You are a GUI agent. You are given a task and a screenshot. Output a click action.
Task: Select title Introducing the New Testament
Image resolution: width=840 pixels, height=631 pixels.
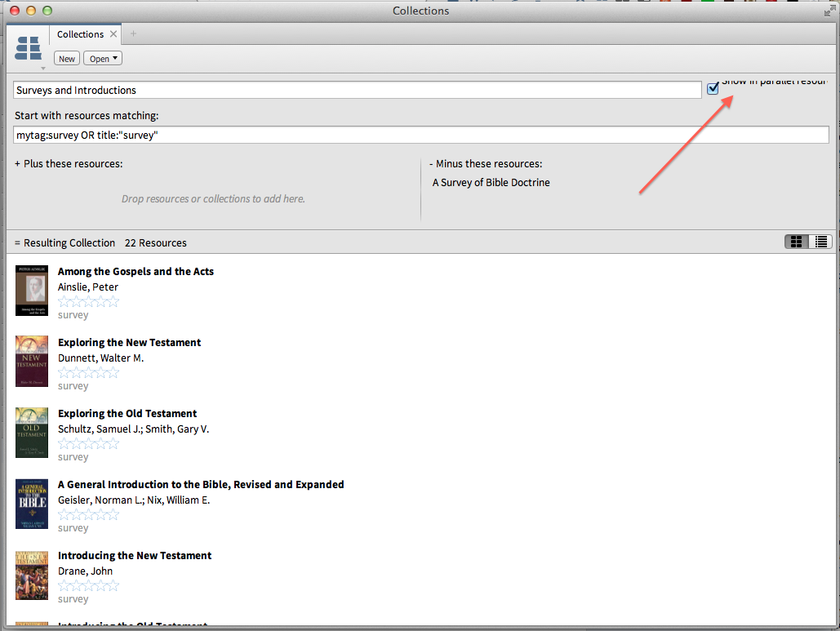click(135, 555)
